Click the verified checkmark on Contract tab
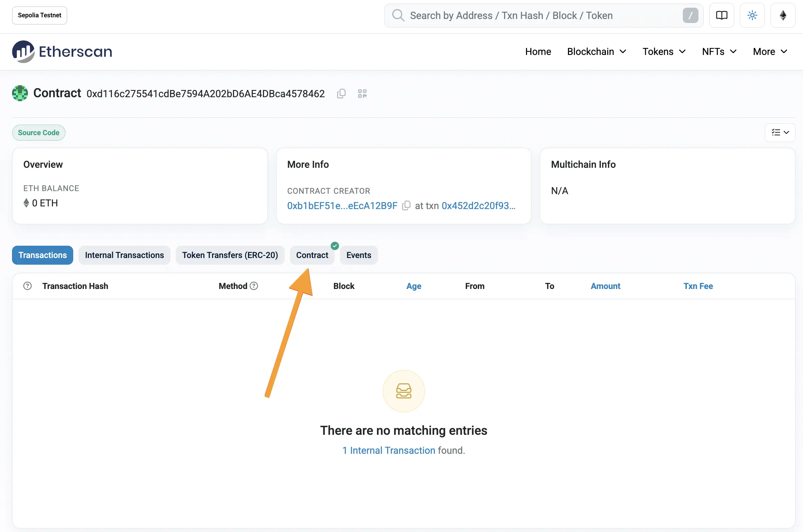 coord(335,245)
